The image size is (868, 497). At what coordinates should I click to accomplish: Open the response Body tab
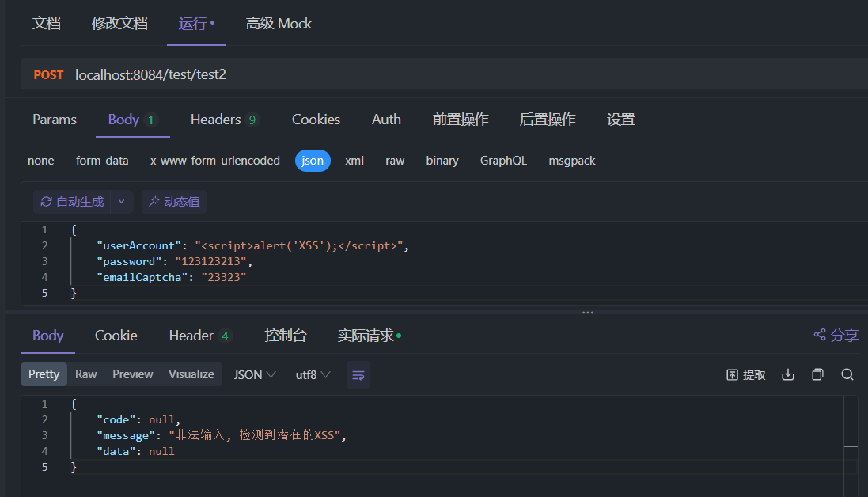coord(47,336)
